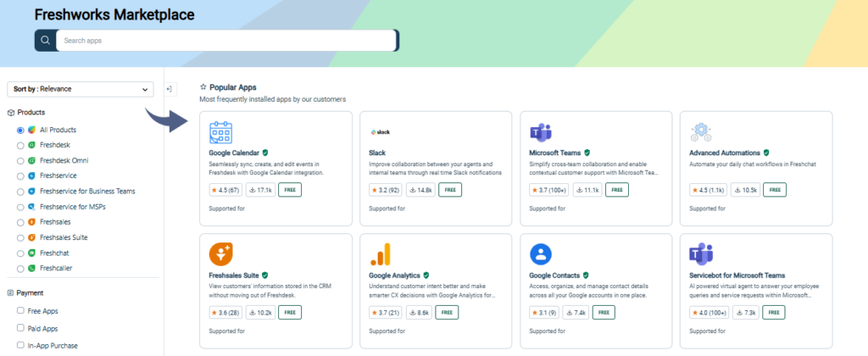Click Servicebot's 7.3k downloads badge
868x356 pixels.
point(746,312)
